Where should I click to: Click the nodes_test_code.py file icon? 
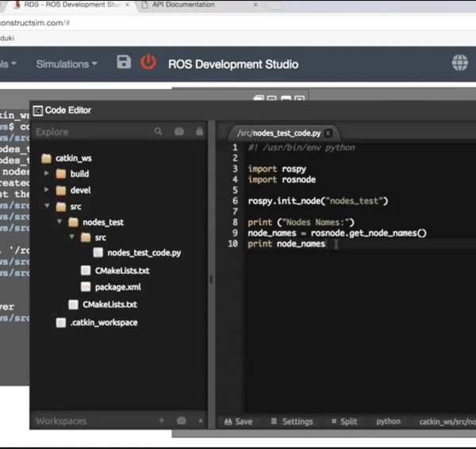tap(98, 252)
